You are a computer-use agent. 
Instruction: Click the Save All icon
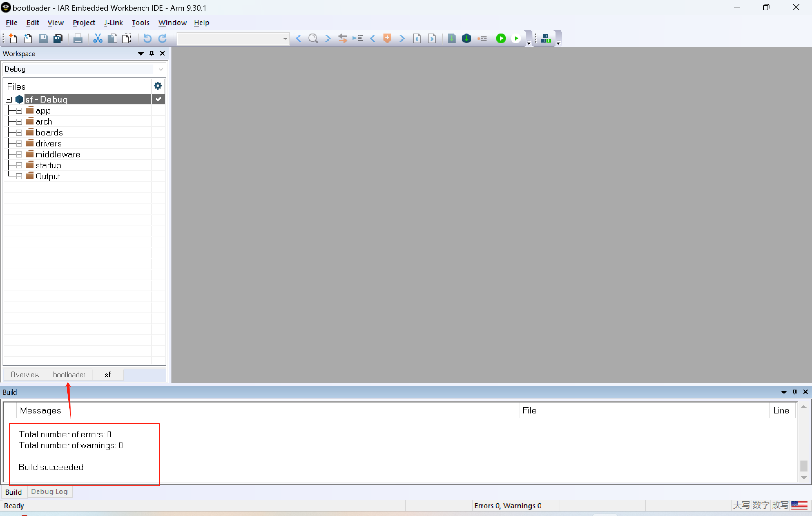58,38
